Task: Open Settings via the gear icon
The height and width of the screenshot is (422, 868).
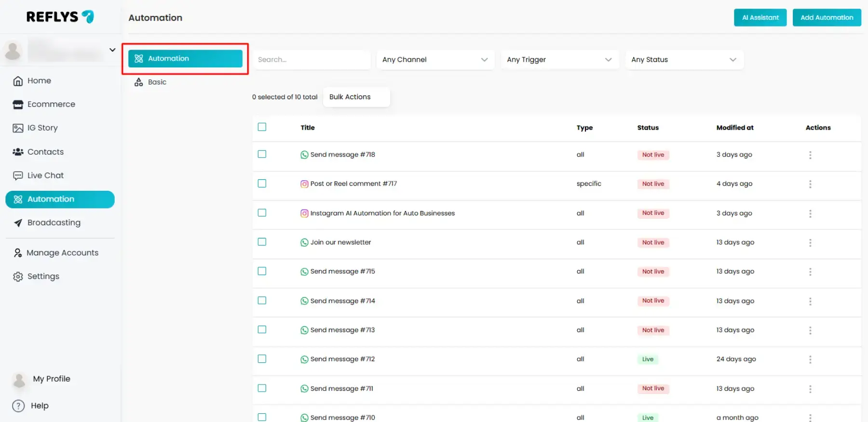Action: 18,277
